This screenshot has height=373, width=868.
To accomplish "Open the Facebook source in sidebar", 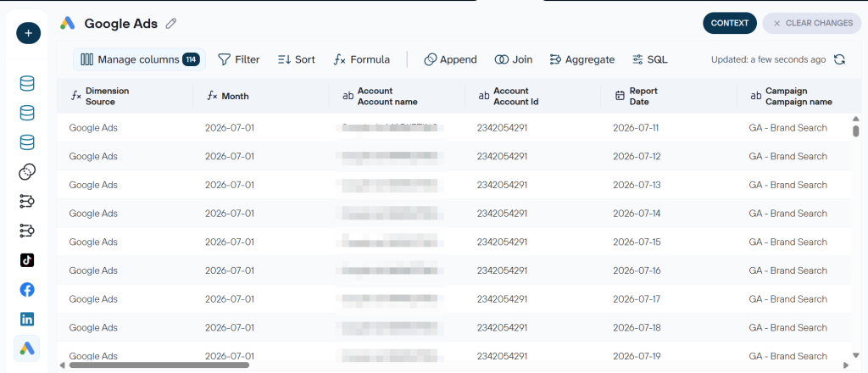I will click(27, 289).
